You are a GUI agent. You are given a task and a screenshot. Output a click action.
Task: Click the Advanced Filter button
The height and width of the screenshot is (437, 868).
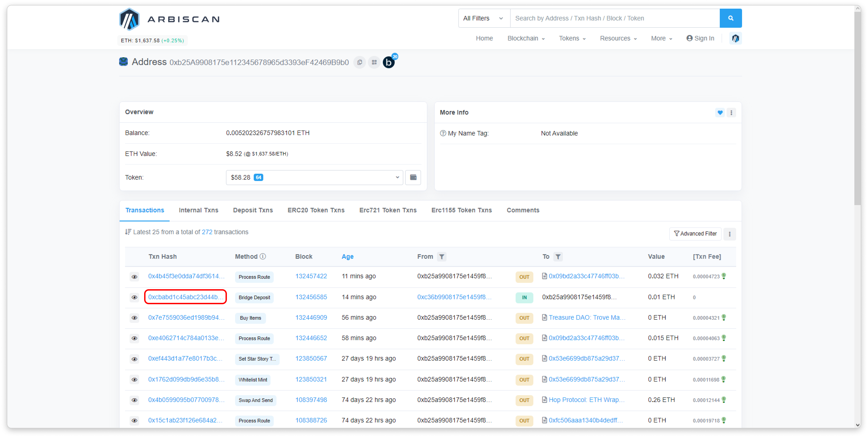pyautogui.click(x=695, y=234)
